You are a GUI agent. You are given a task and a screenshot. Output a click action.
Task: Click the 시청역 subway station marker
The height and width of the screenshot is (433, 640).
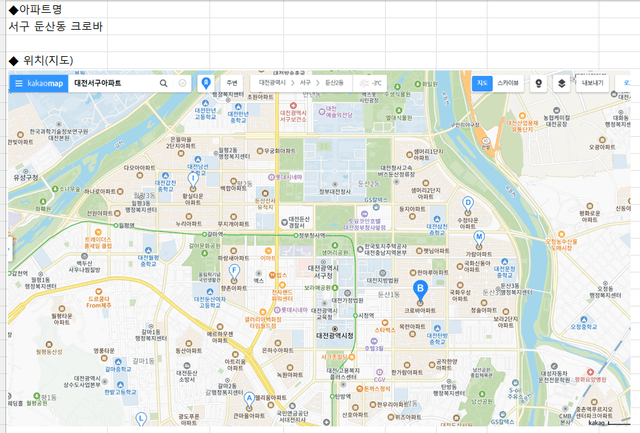pos(355,315)
